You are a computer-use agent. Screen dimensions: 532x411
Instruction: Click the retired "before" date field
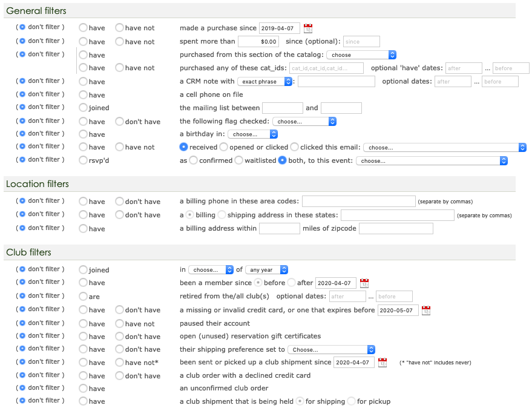[394, 296]
